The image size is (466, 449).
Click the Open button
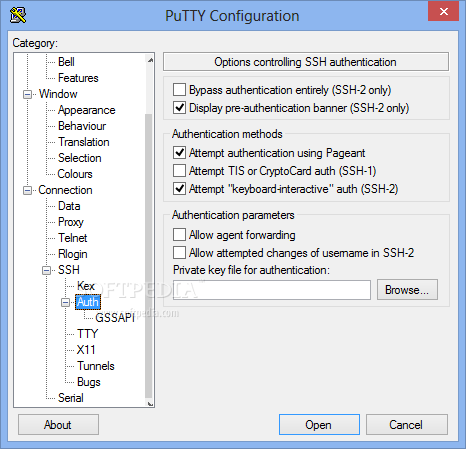coord(319,425)
